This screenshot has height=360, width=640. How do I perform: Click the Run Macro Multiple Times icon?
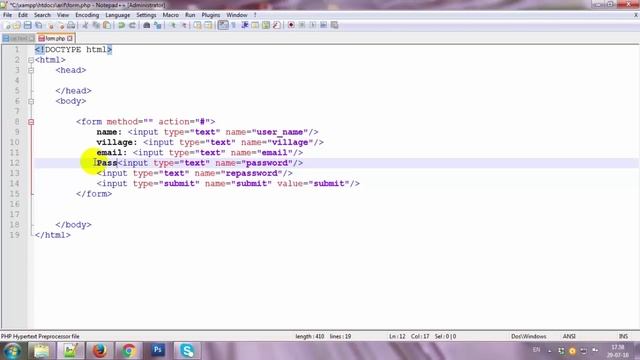[x=323, y=25]
